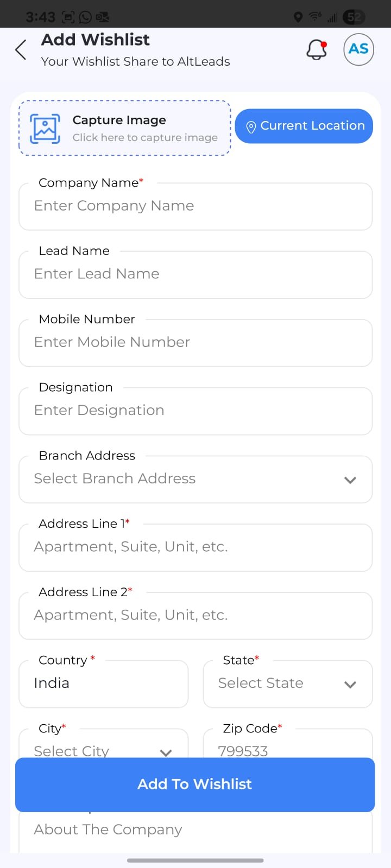This screenshot has height=868, width=391.
Task: Tap the About The Company field
Action: [195, 830]
